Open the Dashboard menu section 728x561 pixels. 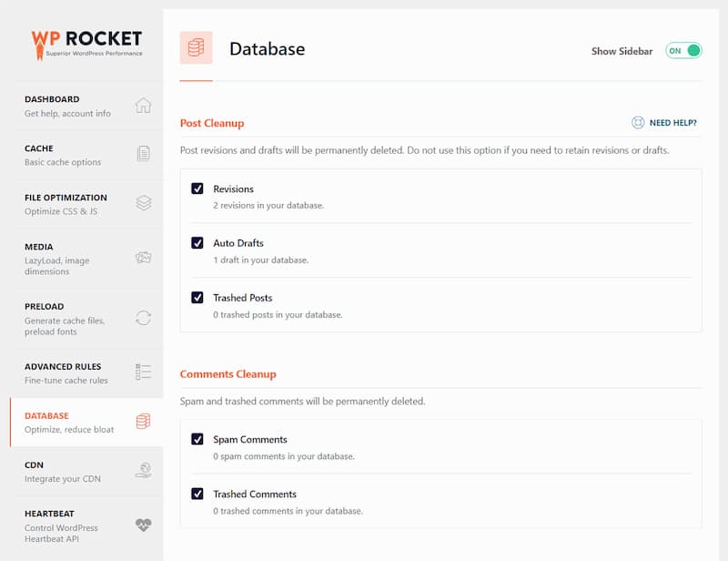86,106
